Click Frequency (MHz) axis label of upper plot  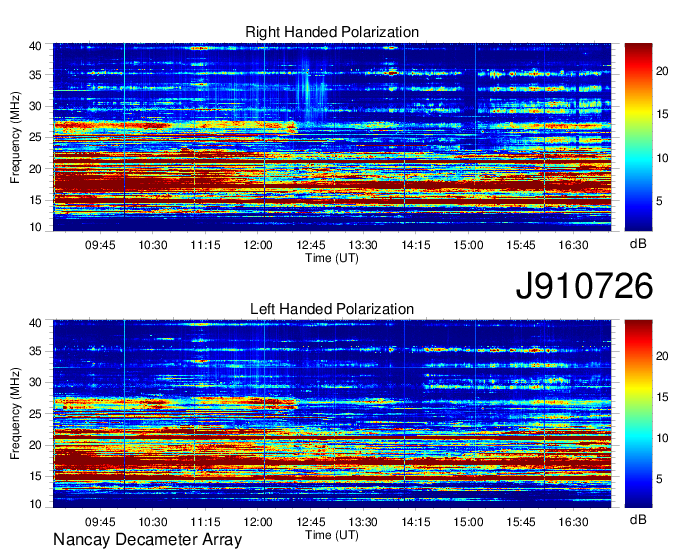(15, 137)
